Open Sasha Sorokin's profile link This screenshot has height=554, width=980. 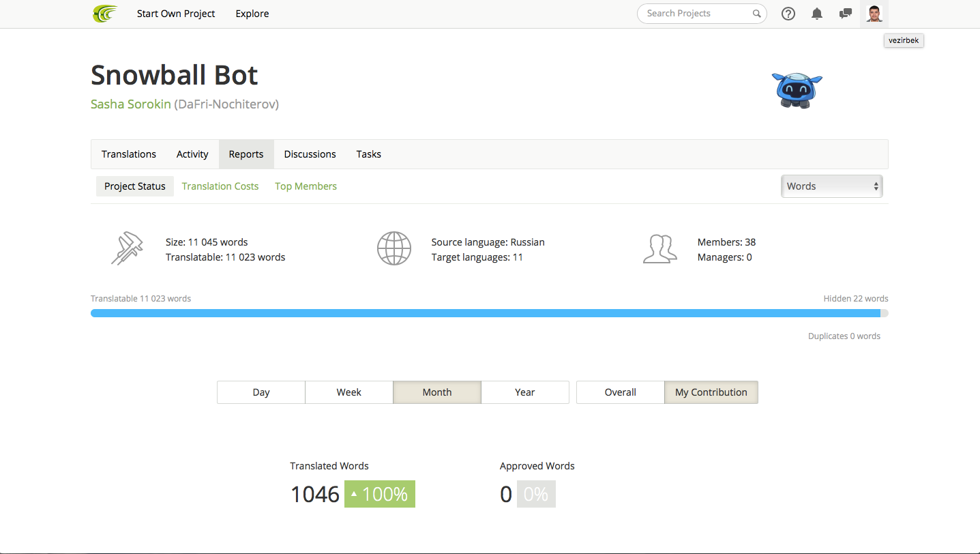131,104
